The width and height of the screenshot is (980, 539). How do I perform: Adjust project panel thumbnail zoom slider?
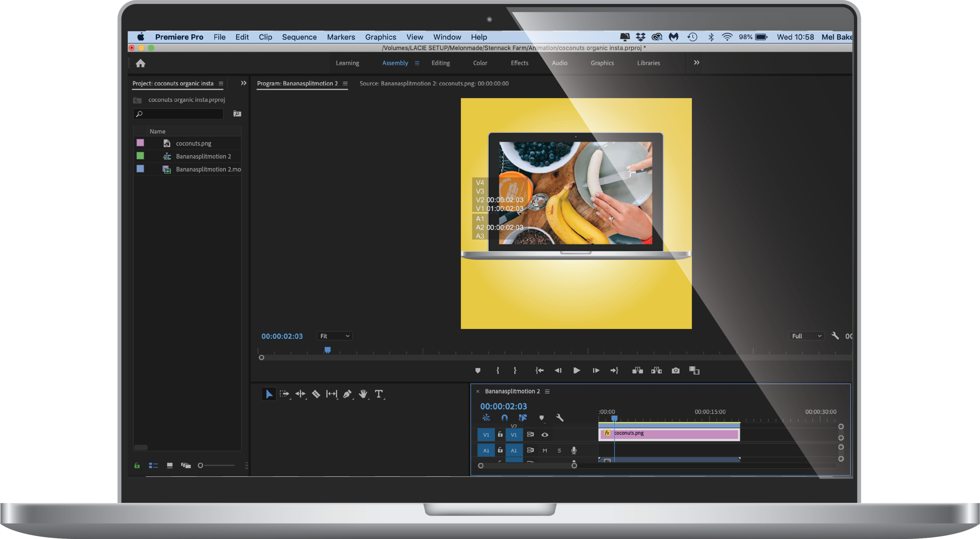[x=216, y=465]
